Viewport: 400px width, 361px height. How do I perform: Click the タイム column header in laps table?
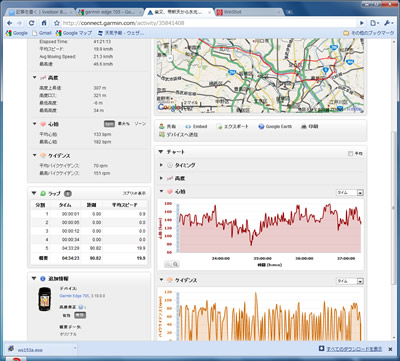click(65, 205)
